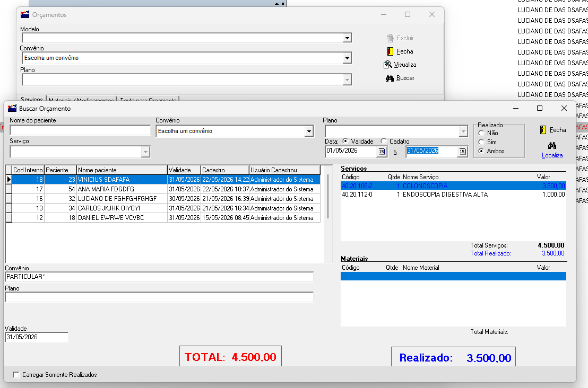Open the Modelo dropdown in Orçamentos
This screenshot has height=388, width=588.
347,38
